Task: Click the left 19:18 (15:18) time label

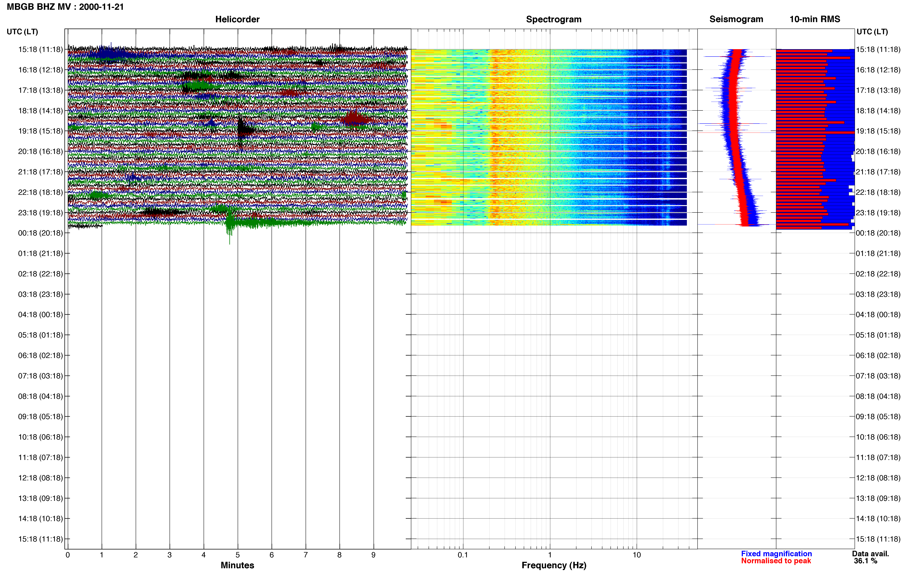Action: 41,131
